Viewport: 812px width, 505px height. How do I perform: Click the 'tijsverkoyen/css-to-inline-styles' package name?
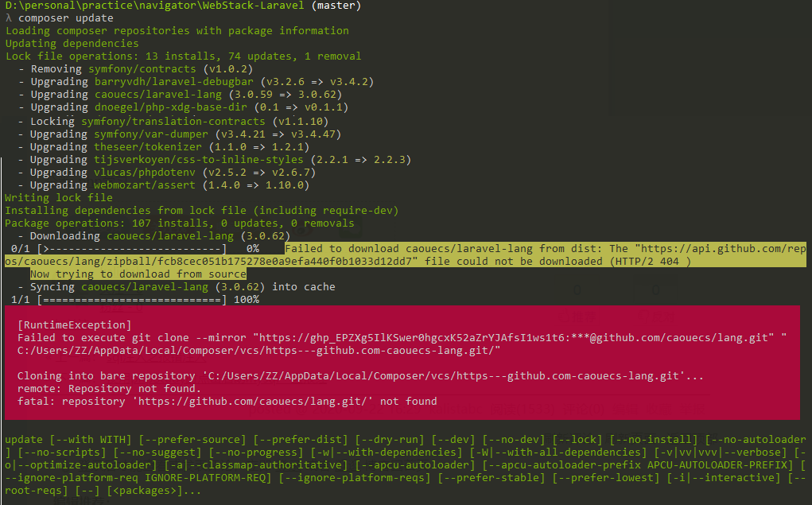pyautogui.click(x=198, y=160)
